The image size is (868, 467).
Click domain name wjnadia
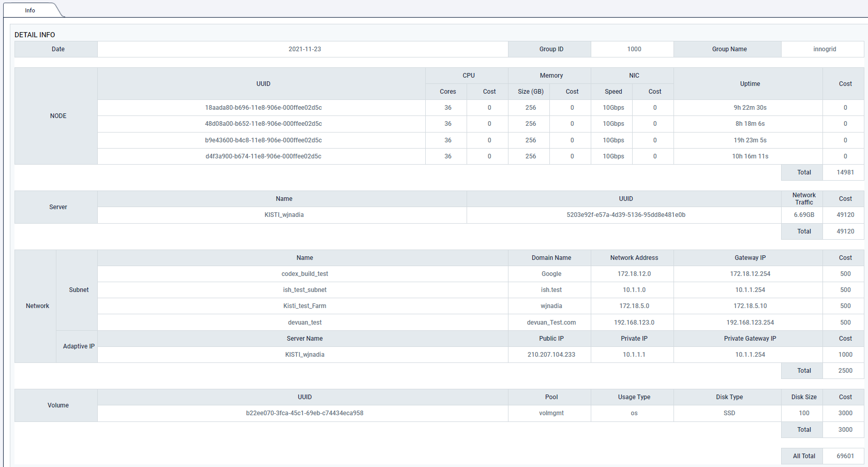[551, 306]
